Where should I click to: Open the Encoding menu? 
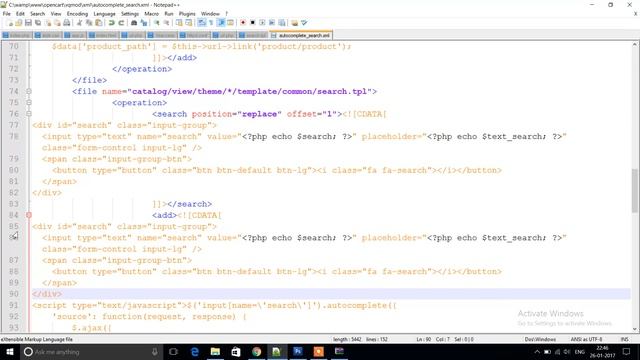coord(77,13)
